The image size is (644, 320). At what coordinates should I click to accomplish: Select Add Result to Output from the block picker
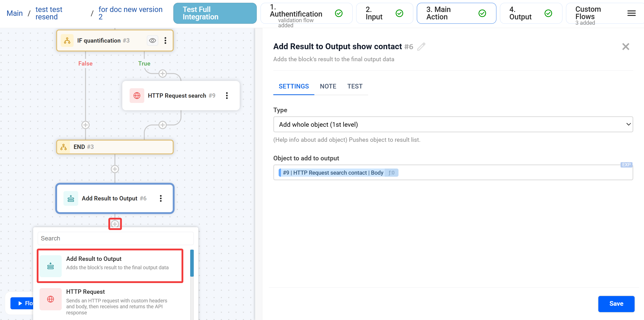(x=110, y=265)
